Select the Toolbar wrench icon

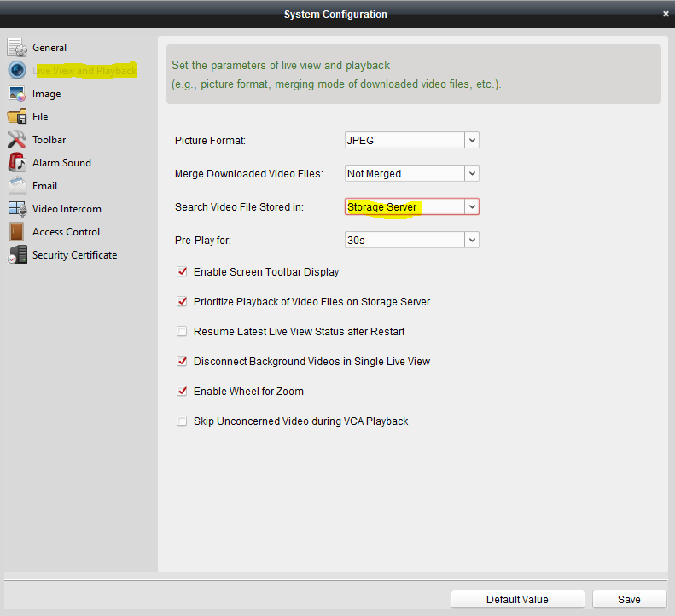[x=17, y=140]
